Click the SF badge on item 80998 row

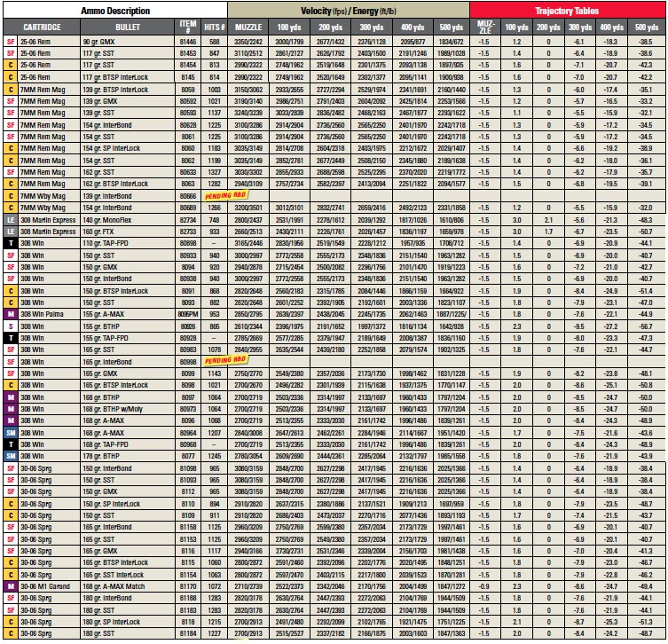click(11, 362)
